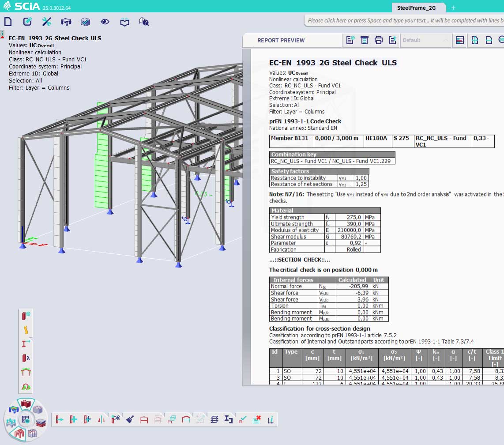Click the yellow curved beam icon

point(26,330)
